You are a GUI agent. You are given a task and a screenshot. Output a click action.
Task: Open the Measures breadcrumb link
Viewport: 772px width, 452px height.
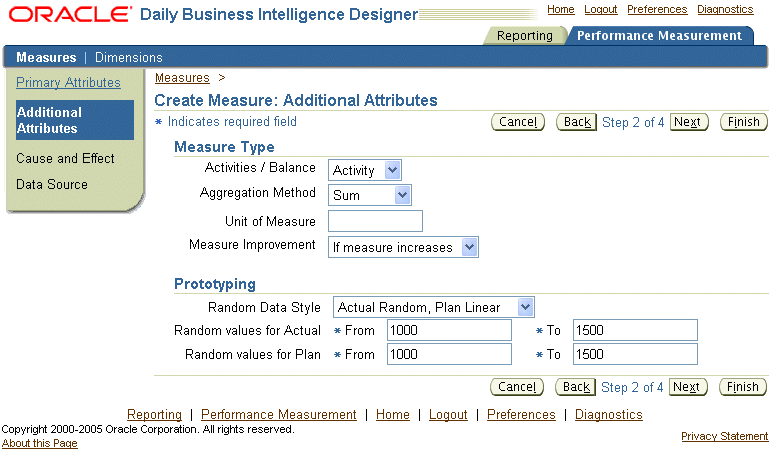click(x=182, y=78)
